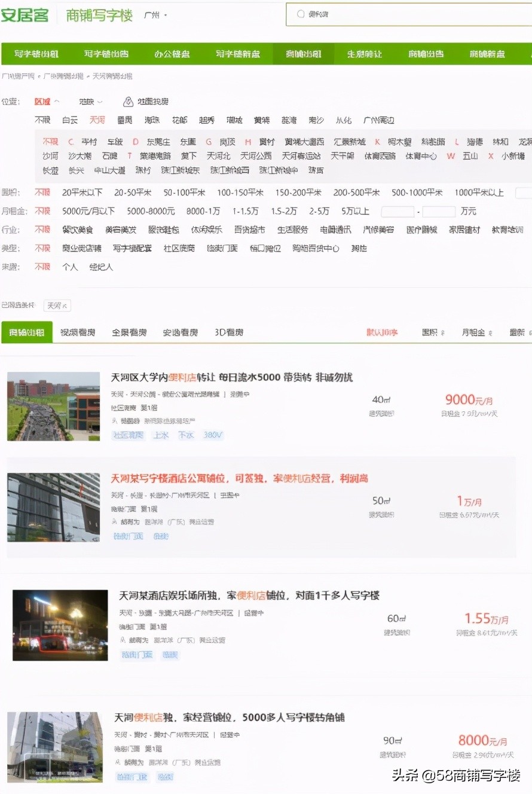The width and height of the screenshot is (532, 794).
Task: Click the minimum rent input box
Action: (x=397, y=211)
